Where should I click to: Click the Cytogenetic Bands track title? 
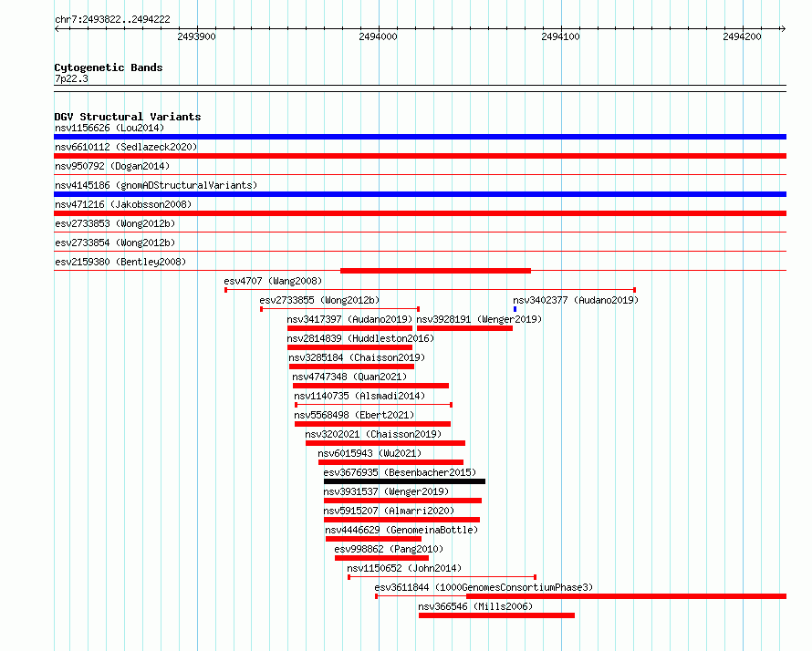(109, 67)
